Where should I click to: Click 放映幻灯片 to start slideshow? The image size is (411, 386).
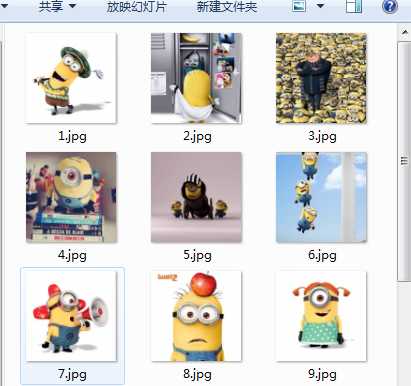(x=136, y=7)
